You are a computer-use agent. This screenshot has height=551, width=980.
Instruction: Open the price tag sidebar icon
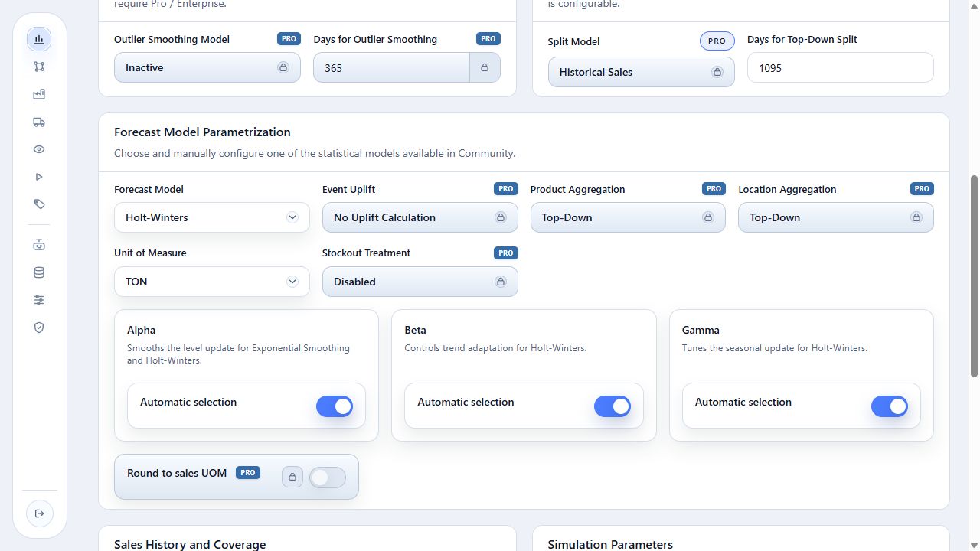click(x=39, y=204)
